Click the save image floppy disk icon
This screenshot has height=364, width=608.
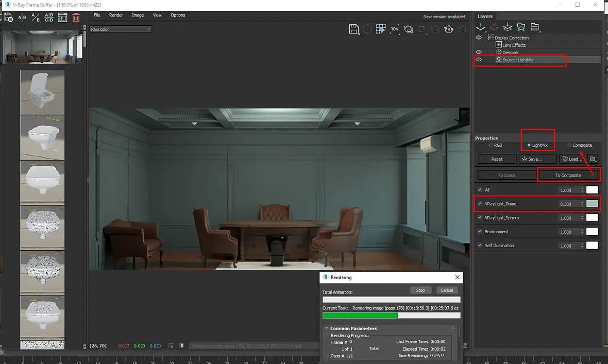(354, 29)
